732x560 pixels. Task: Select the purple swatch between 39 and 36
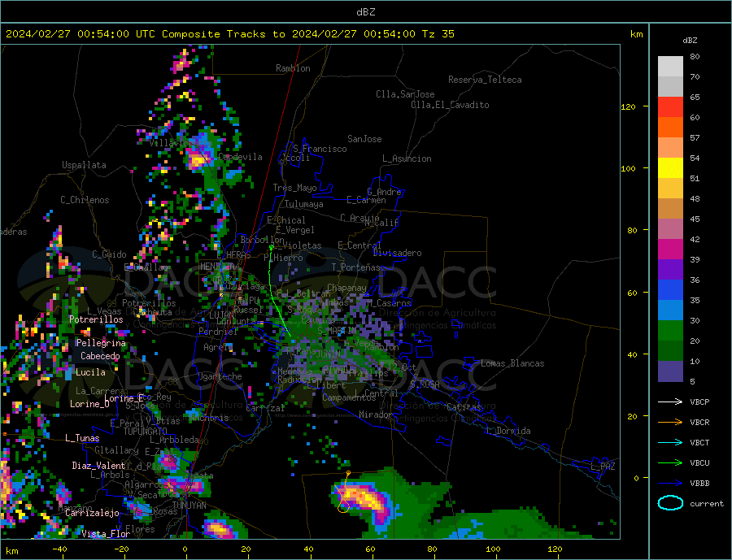coord(670,270)
